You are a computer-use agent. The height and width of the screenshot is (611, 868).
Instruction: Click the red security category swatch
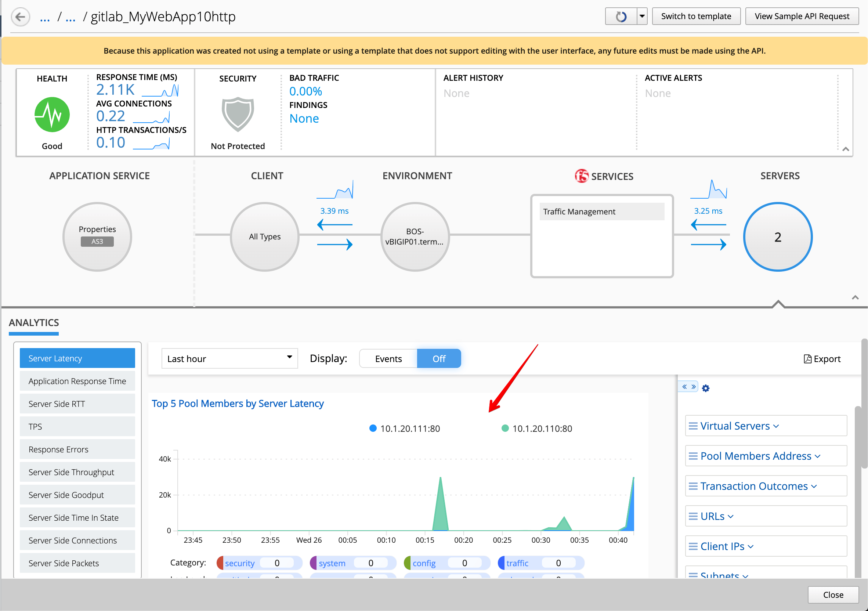220,563
